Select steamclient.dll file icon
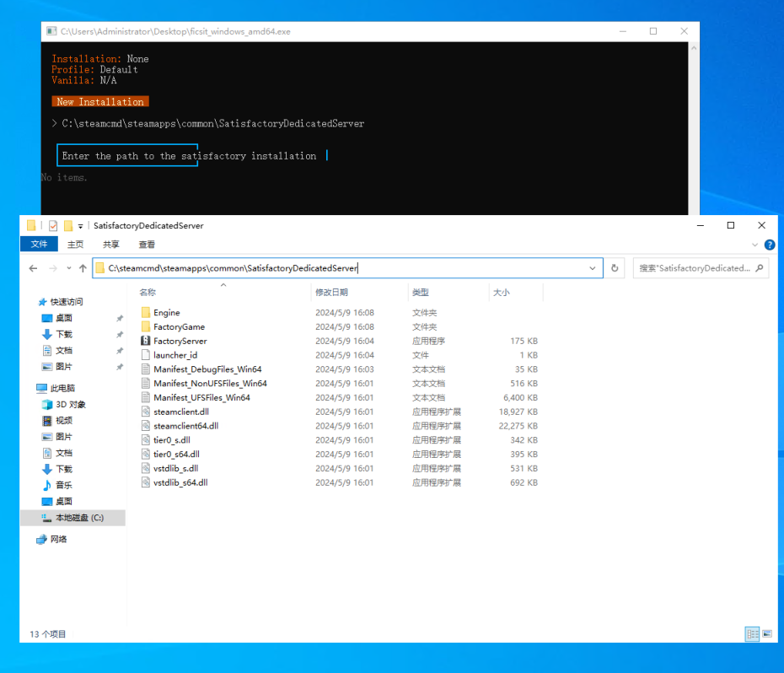Screen dimensions: 784x673 tap(146, 412)
